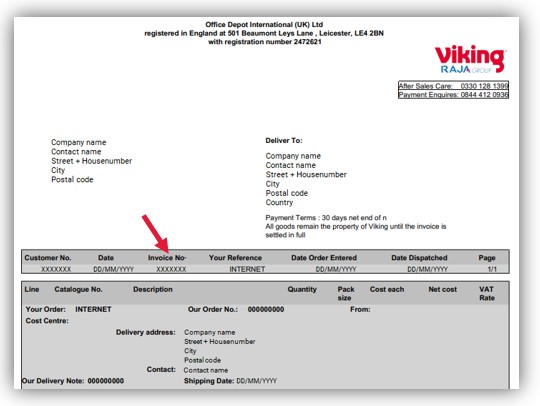Click the 'Date Dispatched' header
Viewport: 540px width, 406px height.
[419, 258]
